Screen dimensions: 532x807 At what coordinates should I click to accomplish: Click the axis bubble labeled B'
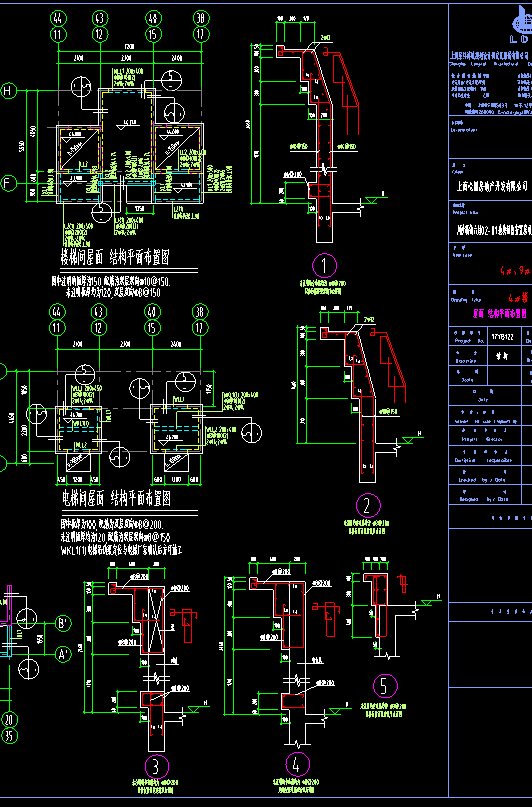(x=63, y=624)
